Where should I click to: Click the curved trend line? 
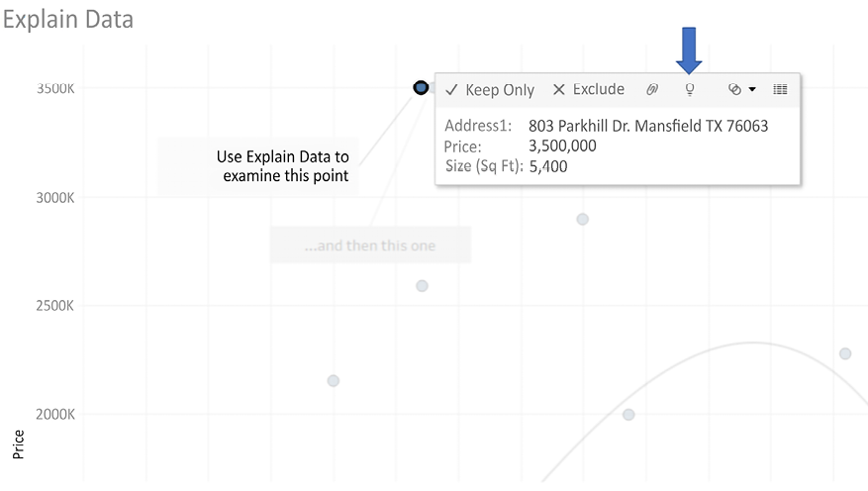(752, 344)
